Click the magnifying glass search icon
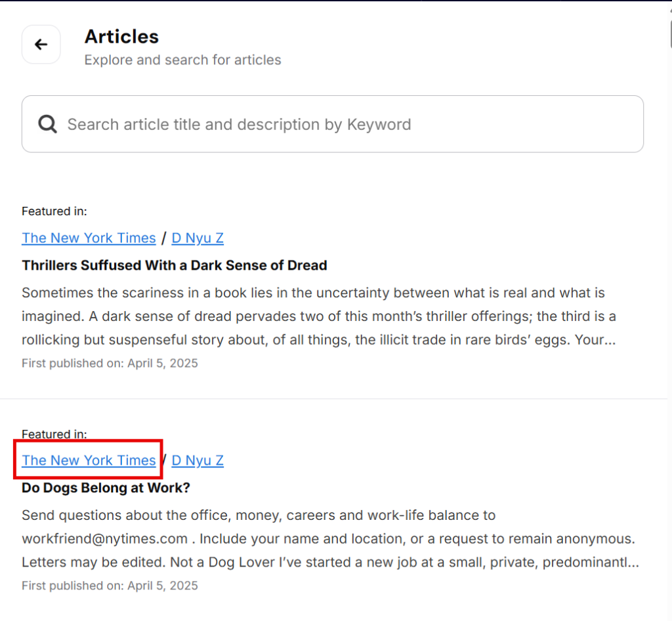The image size is (672, 621). [x=47, y=124]
